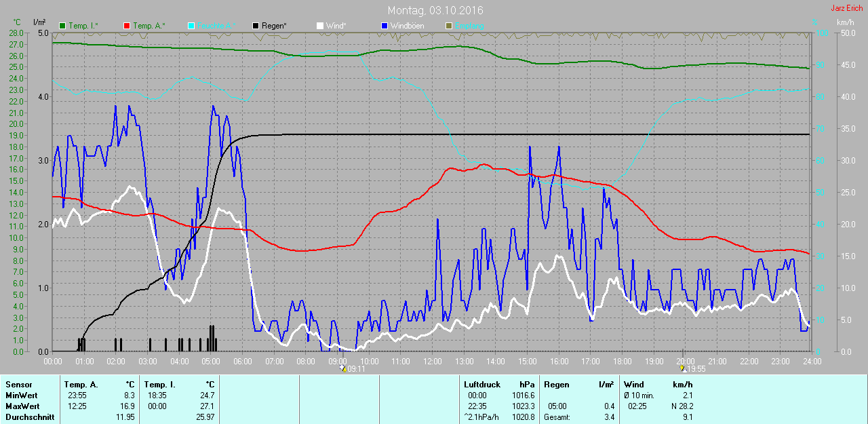Click the green Temp. I. legend square

click(63, 26)
